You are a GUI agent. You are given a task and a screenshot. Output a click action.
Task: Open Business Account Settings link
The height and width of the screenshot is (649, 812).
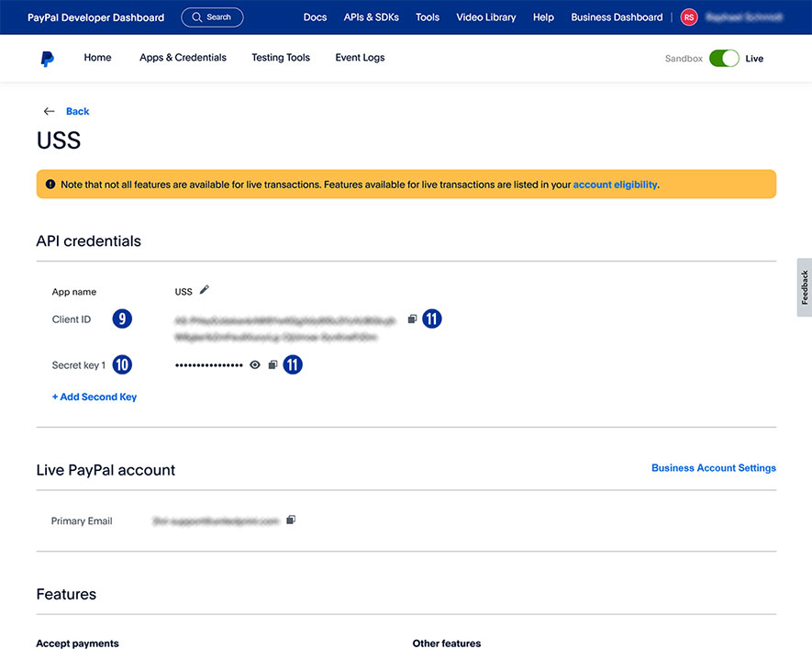coord(713,468)
